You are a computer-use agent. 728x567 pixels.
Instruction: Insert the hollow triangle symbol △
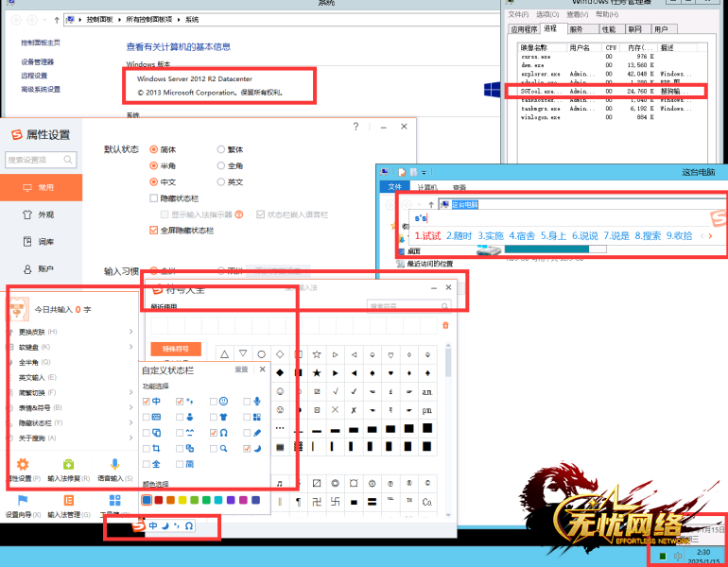pyautogui.click(x=225, y=354)
